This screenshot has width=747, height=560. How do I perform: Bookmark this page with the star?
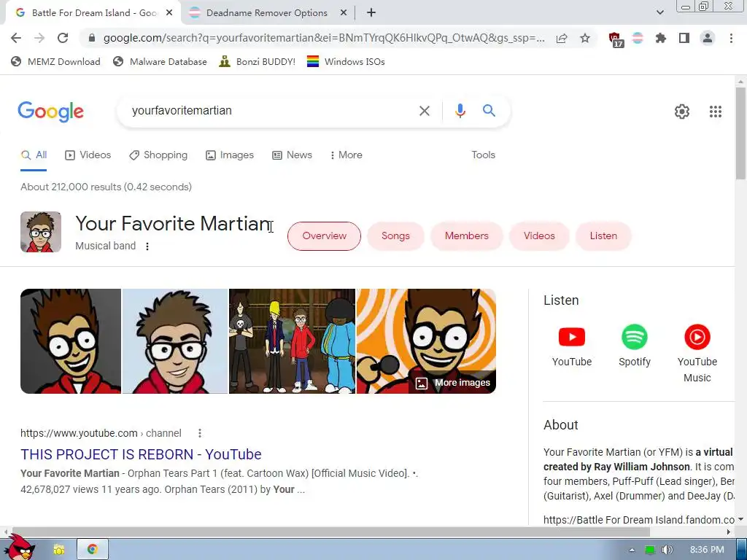pos(585,38)
